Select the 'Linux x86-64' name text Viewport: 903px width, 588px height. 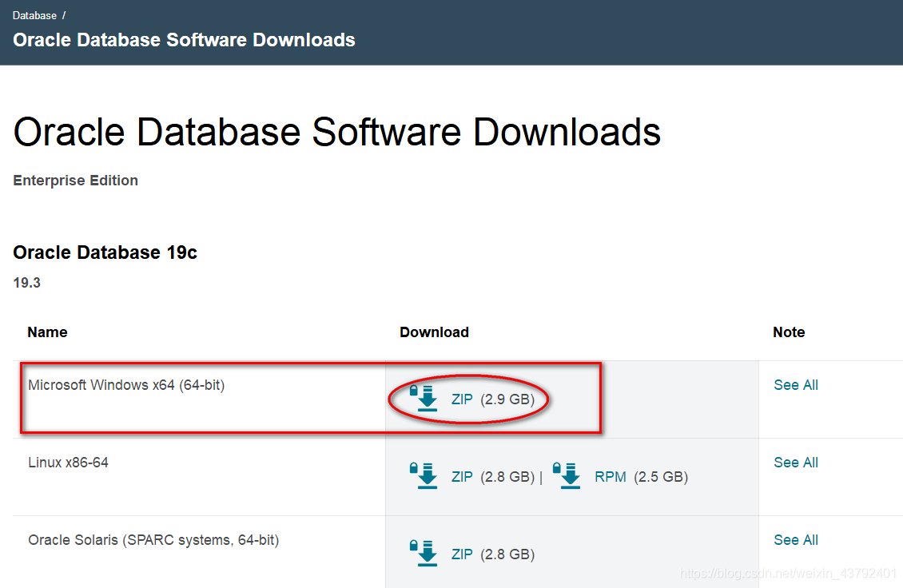68,463
